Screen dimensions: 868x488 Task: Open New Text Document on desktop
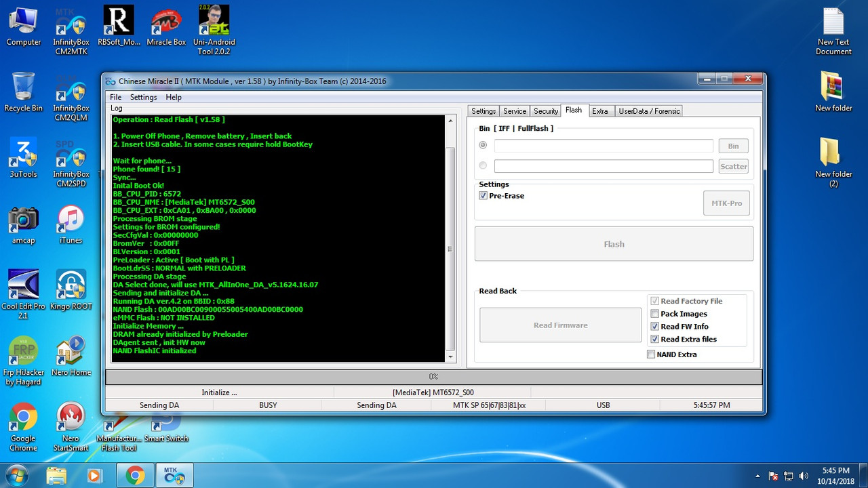pos(833,32)
